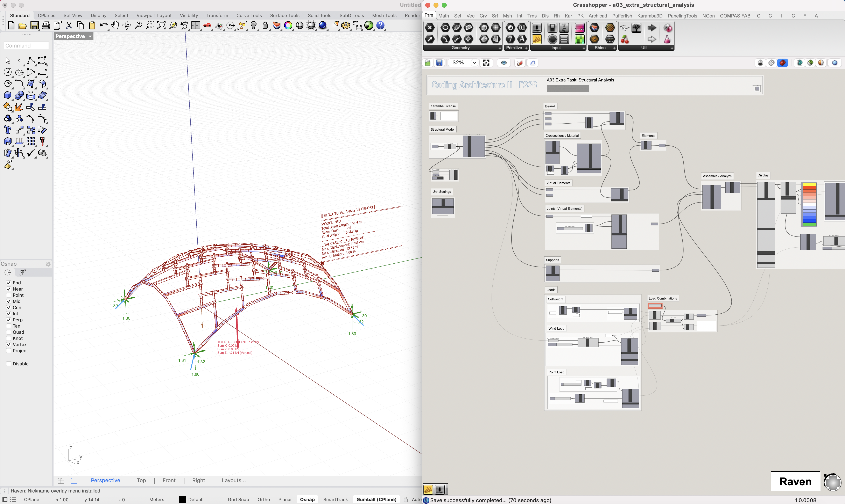Toggle Ortho in the status bar
Screen dimensions: 845x504
263,499
